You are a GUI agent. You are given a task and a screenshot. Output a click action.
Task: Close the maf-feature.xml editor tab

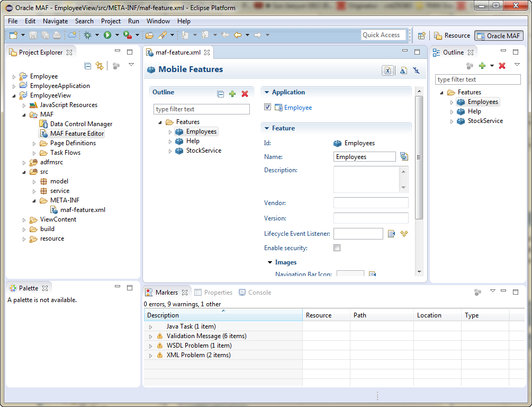coord(207,52)
